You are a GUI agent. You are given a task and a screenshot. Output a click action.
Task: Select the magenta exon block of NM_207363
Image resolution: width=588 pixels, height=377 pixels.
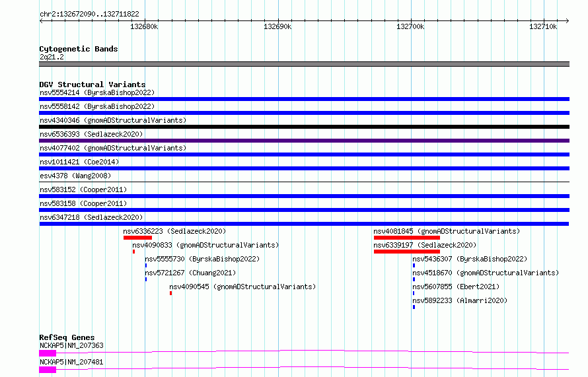pos(48,353)
